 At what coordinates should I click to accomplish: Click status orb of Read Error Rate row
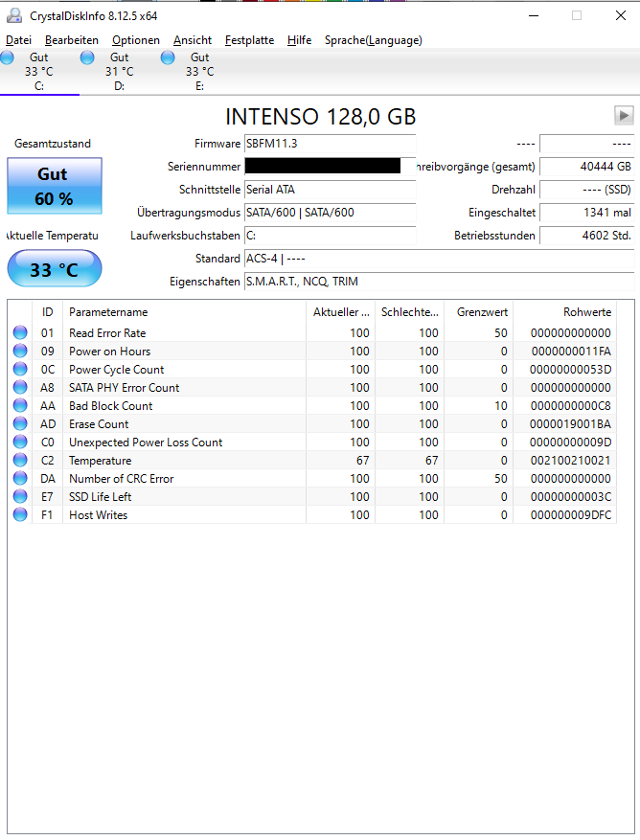tap(20, 332)
